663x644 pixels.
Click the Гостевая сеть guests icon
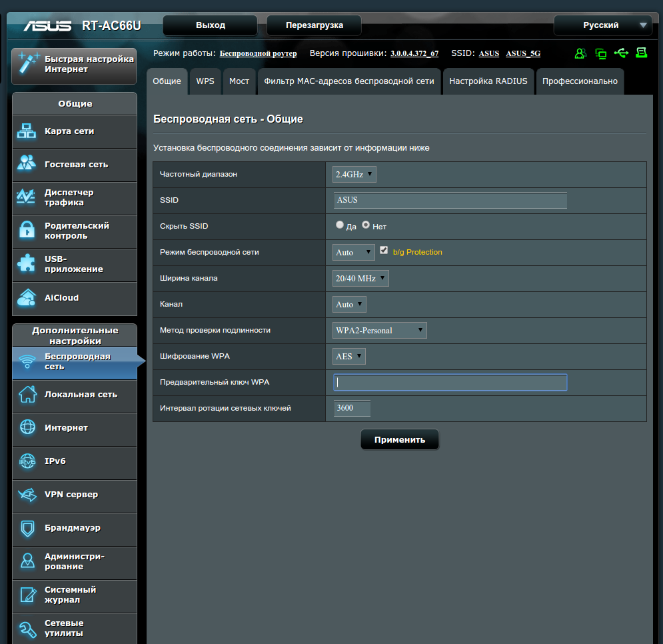coord(27,164)
